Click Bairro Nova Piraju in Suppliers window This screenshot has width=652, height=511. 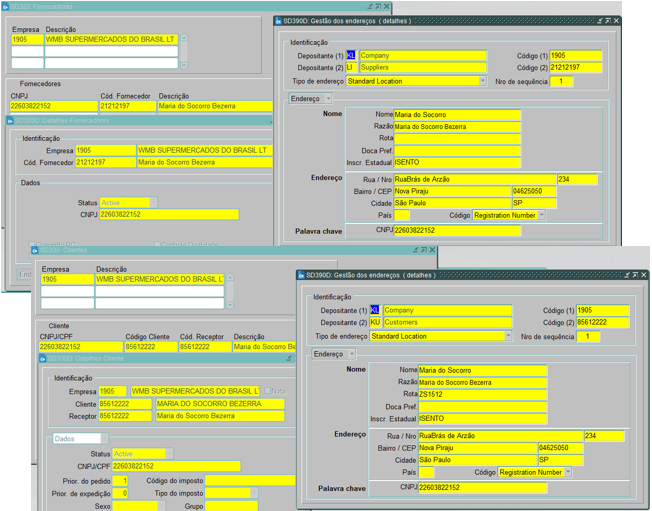click(452, 191)
